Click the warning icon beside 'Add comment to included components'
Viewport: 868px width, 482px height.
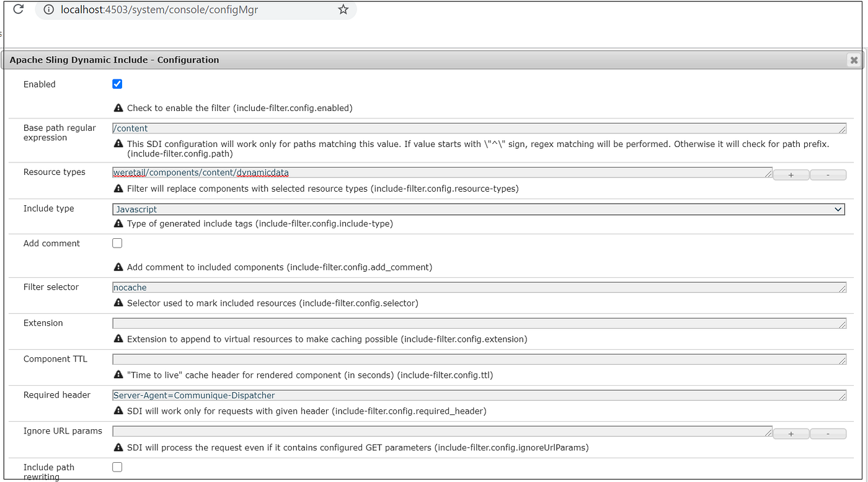point(118,267)
